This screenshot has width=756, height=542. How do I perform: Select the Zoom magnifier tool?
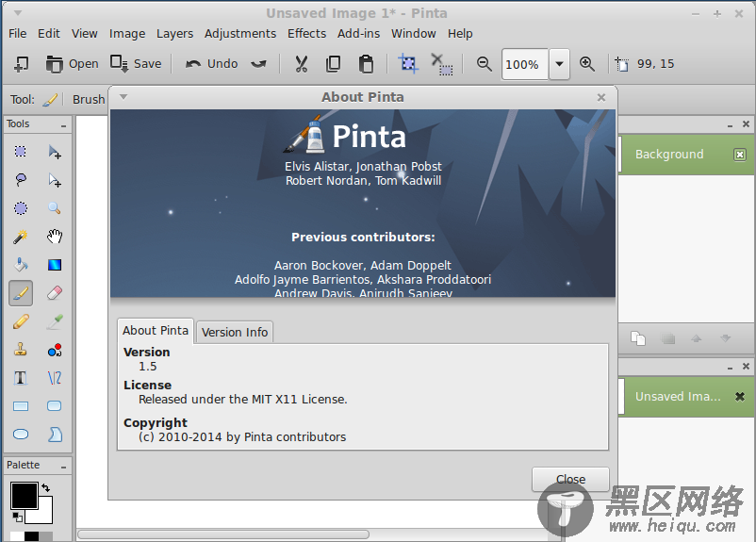click(x=55, y=208)
